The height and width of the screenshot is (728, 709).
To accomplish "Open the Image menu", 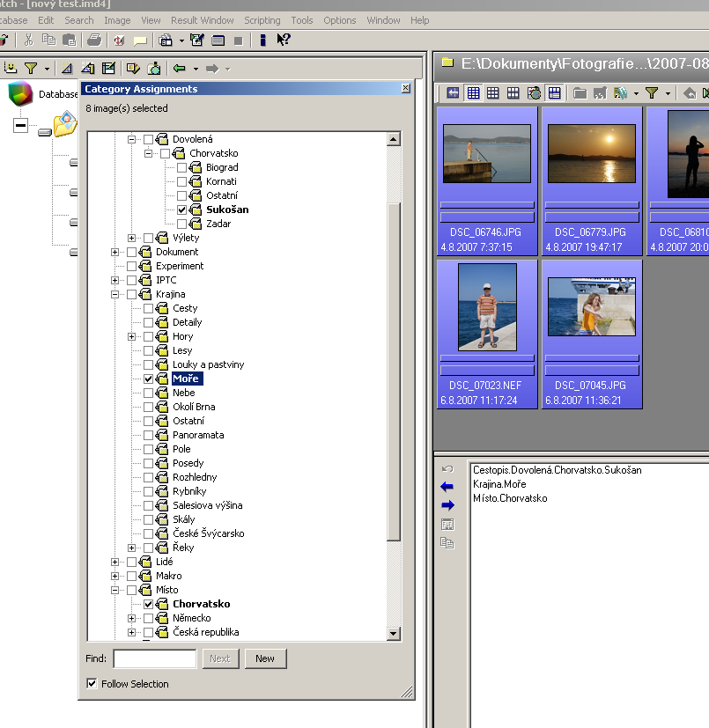I will pyautogui.click(x=117, y=20).
